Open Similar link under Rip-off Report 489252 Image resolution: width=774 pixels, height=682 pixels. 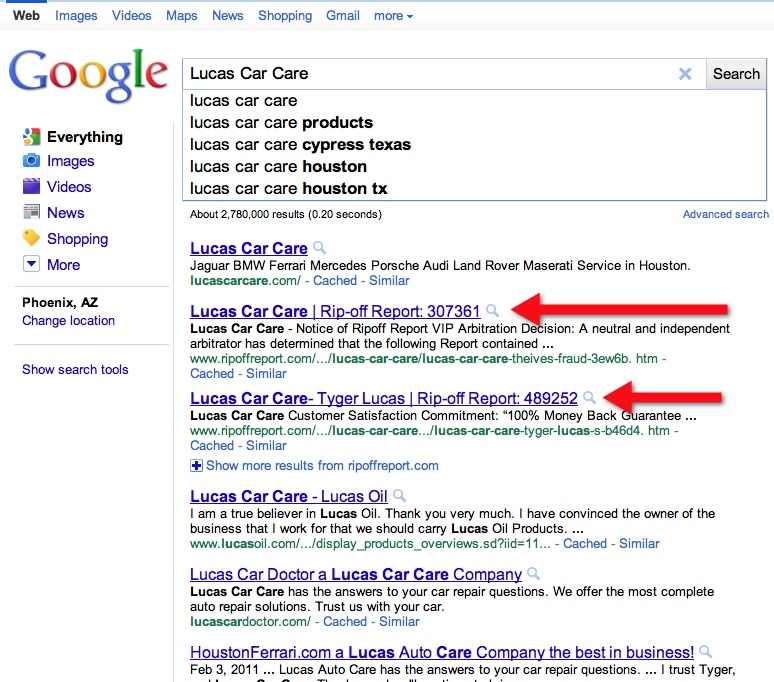tap(266, 446)
